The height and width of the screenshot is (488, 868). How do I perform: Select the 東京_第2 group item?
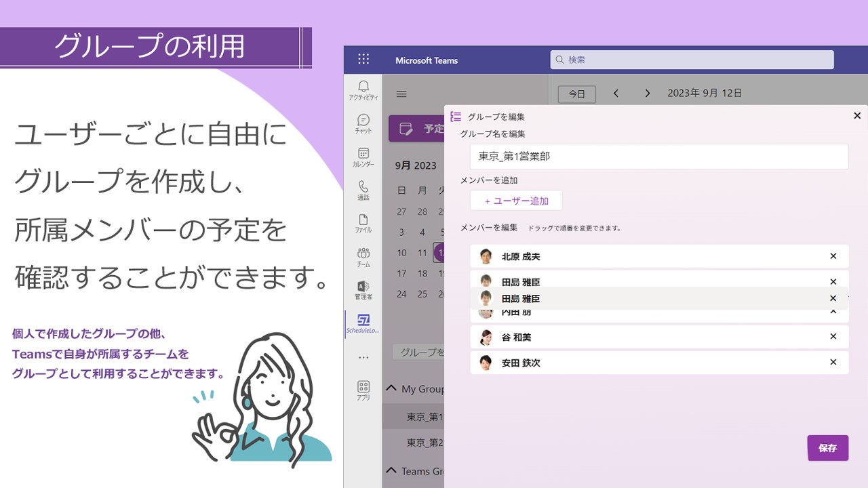pyautogui.click(x=413, y=443)
